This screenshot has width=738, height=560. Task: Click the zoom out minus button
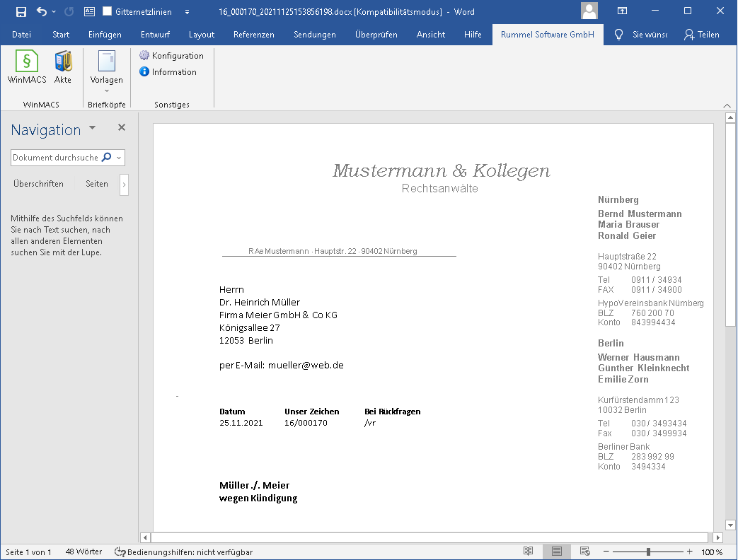coord(606,552)
